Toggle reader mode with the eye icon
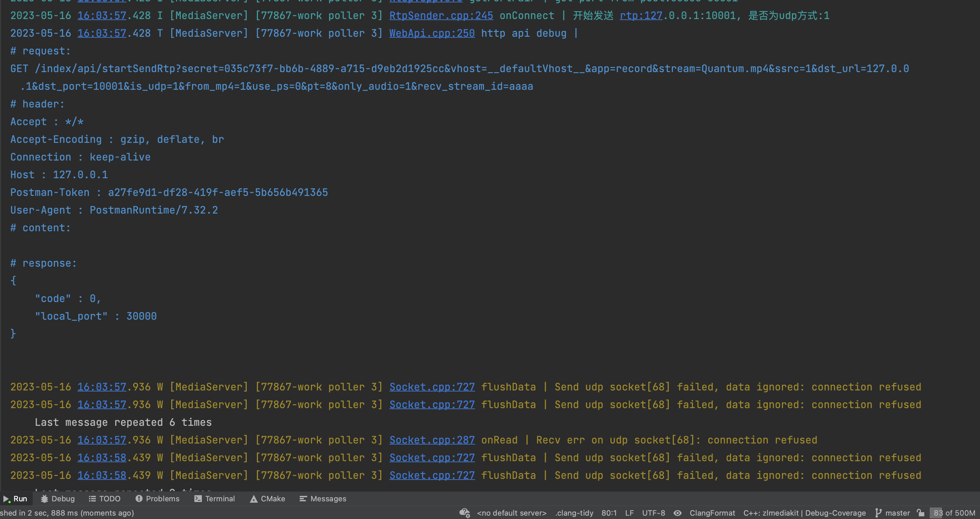 [678, 513]
